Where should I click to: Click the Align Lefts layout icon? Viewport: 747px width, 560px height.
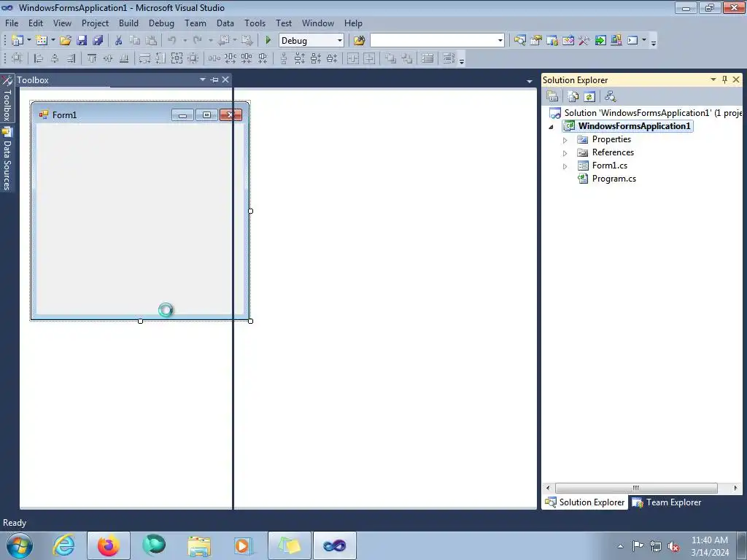click(x=39, y=58)
